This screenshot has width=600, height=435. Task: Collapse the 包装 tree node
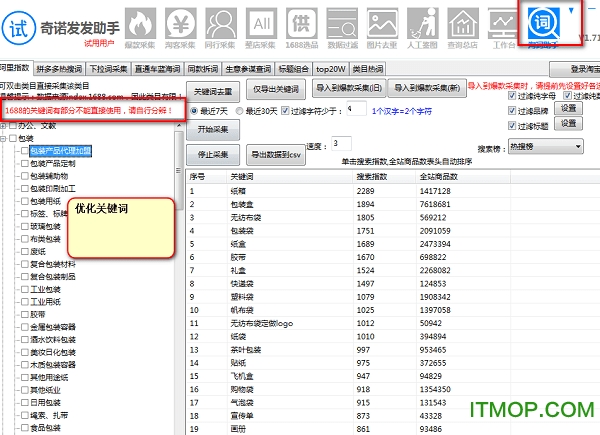click(x=6, y=138)
